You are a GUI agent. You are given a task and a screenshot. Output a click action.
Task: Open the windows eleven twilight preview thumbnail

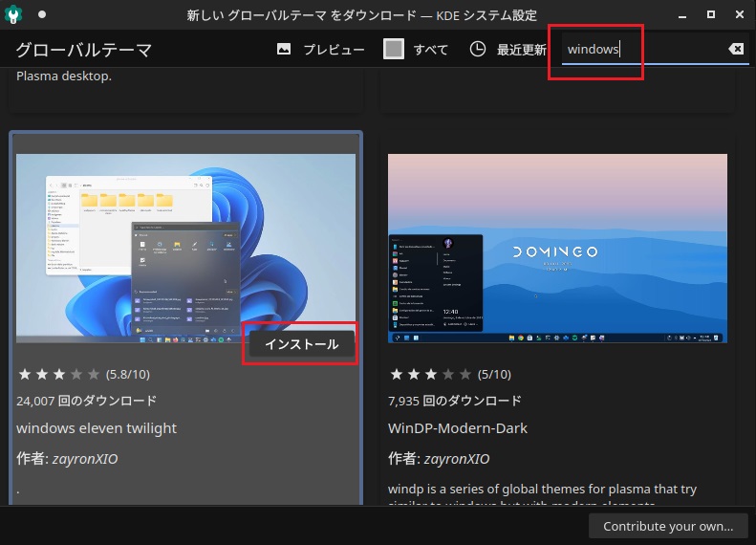point(185,248)
